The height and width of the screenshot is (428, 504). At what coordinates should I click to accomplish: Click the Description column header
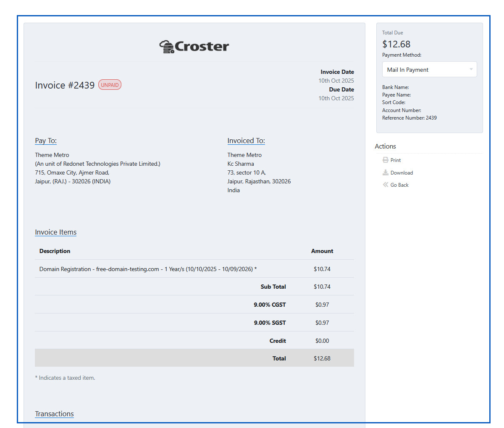55,251
